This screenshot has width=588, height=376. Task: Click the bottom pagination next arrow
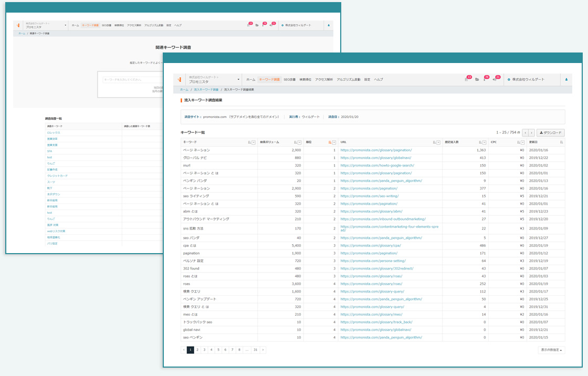click(x=263, y=350)
